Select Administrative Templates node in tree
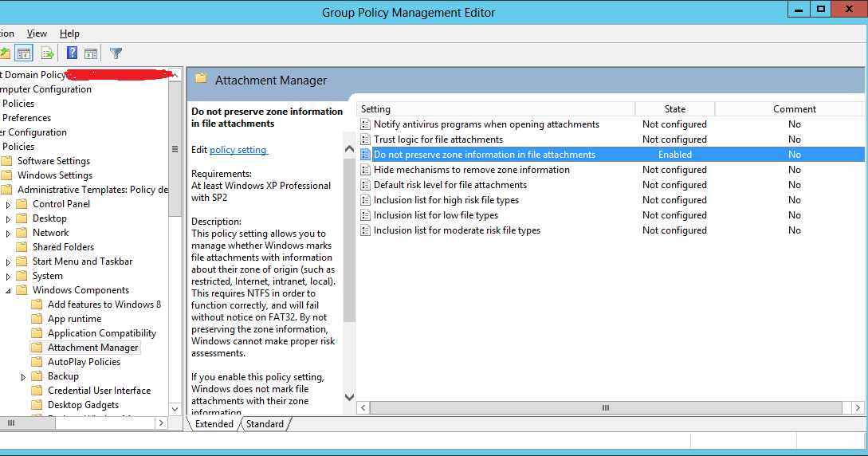The height and width of the screenshot is (456, 868). click(92, 189)
